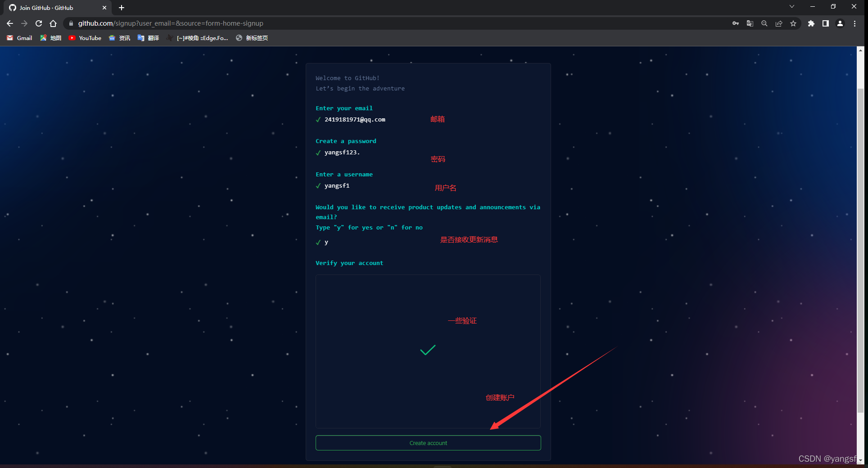
Task: Close the Join GitHub tab
Action: click(104, 8)
